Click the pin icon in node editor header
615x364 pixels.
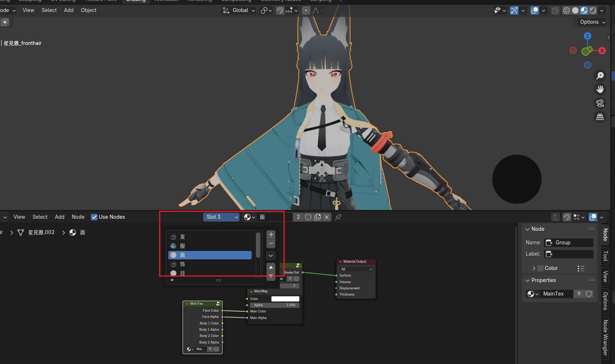tap(338, 217)
